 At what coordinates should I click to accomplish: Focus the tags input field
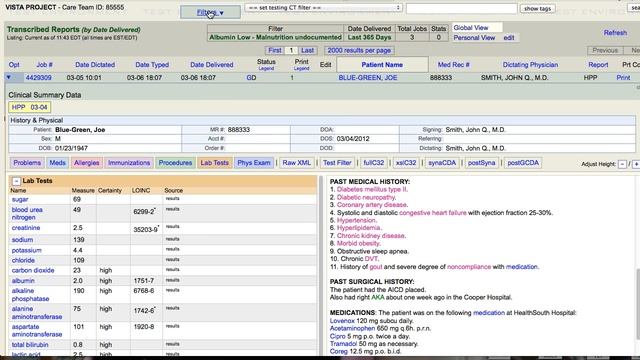[x=461, y=8]
